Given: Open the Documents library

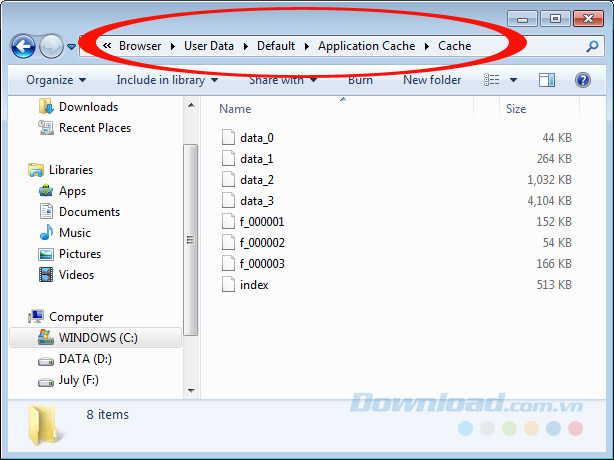Looking at the screenshot, I should point(89,212).
